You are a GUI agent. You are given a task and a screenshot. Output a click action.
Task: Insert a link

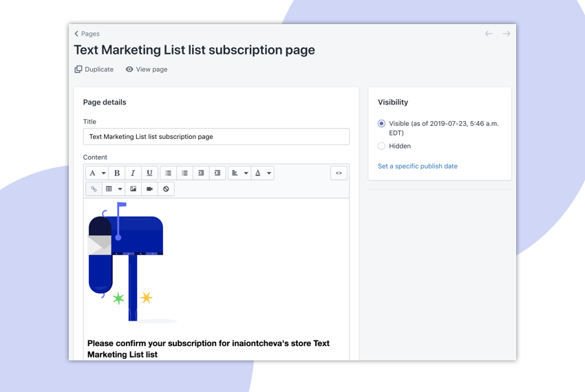(x=94, y=189)
